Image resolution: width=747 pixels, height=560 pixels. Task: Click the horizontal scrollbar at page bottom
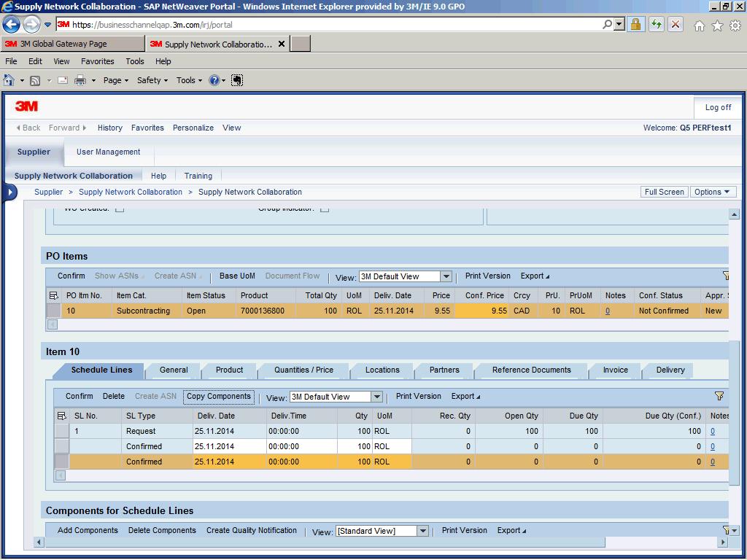click(324, 542)
